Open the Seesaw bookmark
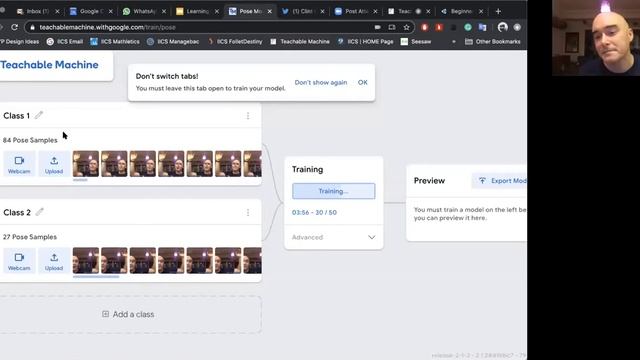The image size is (640, 360). pos(416,42)
